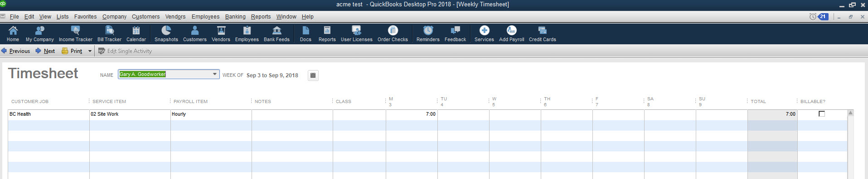
Task: Open the Reports toolbar icon
Action: pyautogui.click(x=327, y=34)
